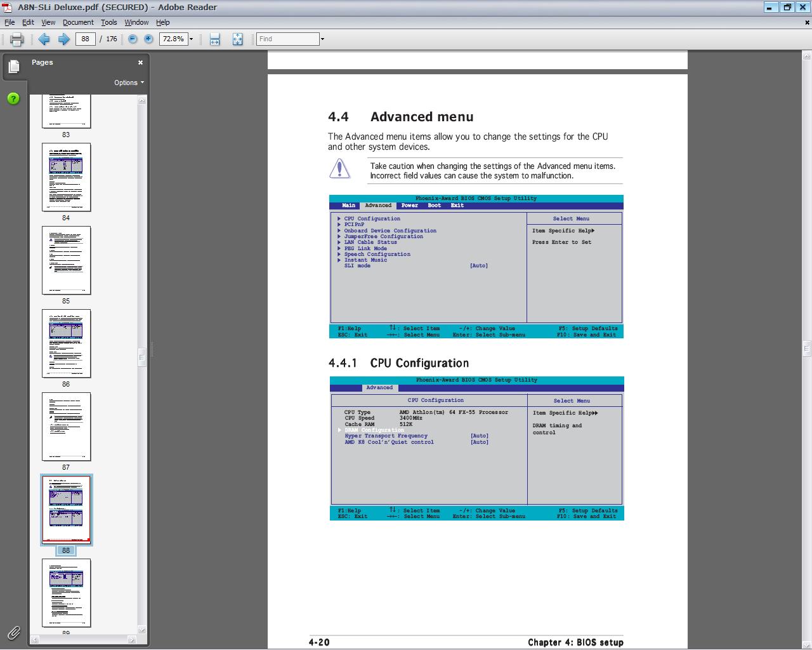Click the zoom in plus button
Screen dimensions: 812x650
coord(148,39)
